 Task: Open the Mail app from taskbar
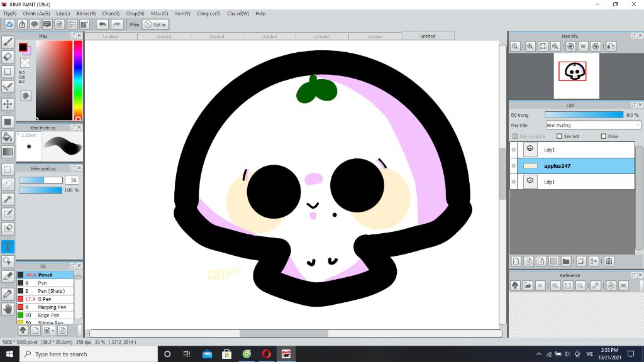[207, 354]
